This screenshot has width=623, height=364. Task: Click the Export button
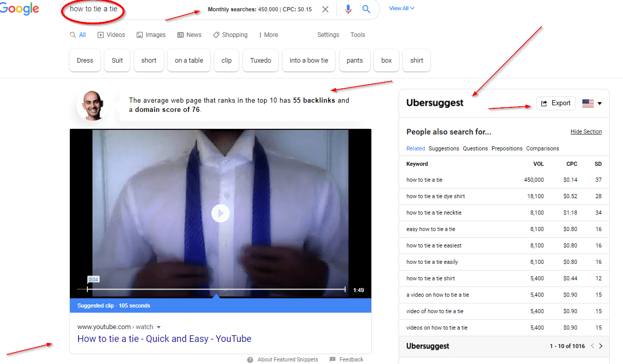pos(556,103)
